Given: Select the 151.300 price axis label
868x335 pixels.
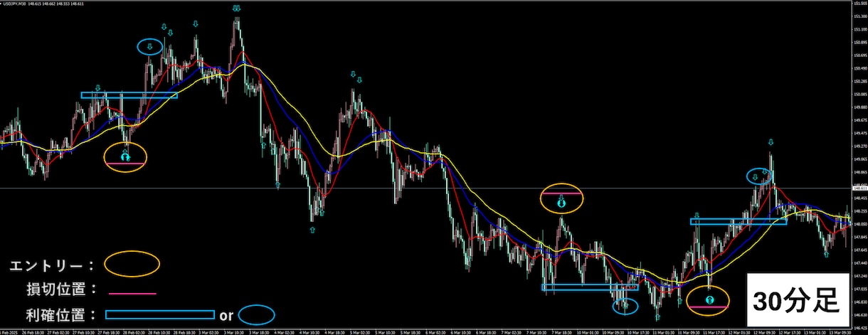Looking at the screenshot, I should coord(859,16).
